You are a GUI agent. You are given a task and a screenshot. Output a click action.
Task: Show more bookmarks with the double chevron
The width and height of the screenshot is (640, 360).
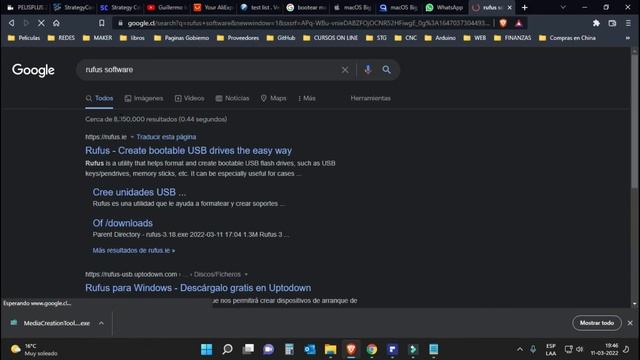tap(628, 38)
